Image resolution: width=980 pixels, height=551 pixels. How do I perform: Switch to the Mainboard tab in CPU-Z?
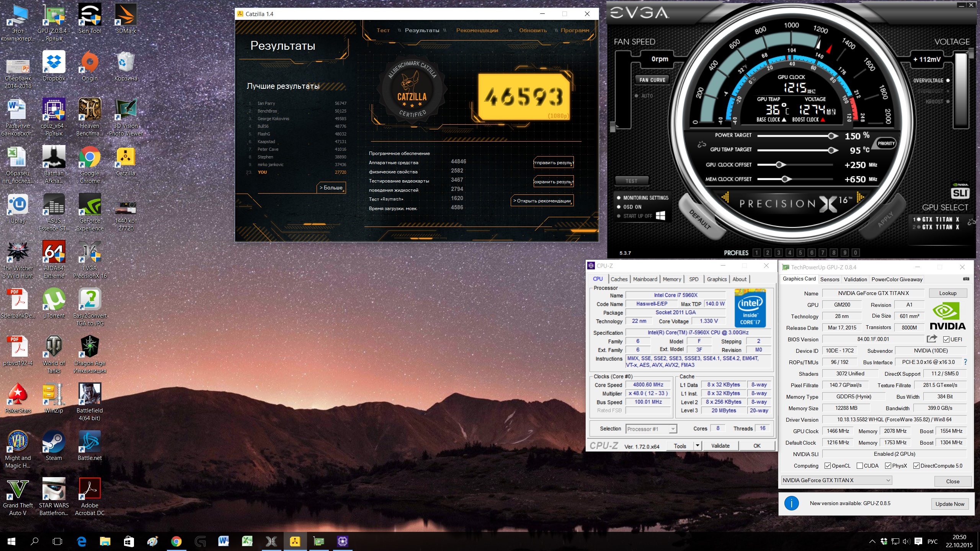[x=645, y=279]
